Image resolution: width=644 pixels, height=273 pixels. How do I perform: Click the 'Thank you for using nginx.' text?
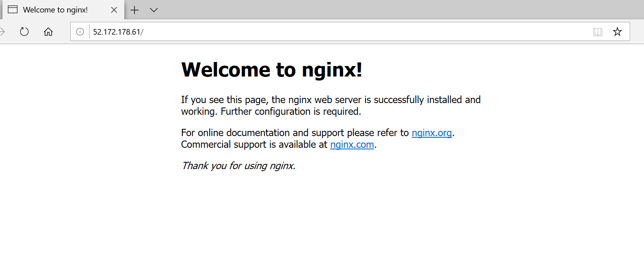coord(238,166)
